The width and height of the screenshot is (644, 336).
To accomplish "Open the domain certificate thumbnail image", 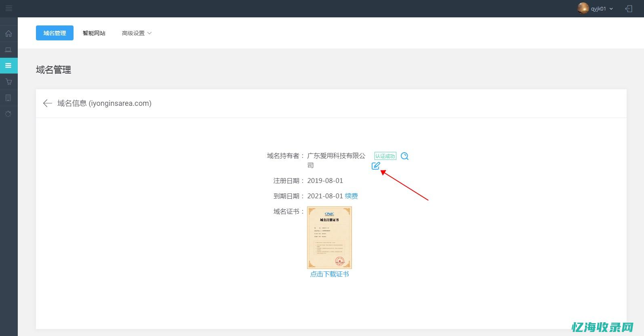I will click(329, 237).
